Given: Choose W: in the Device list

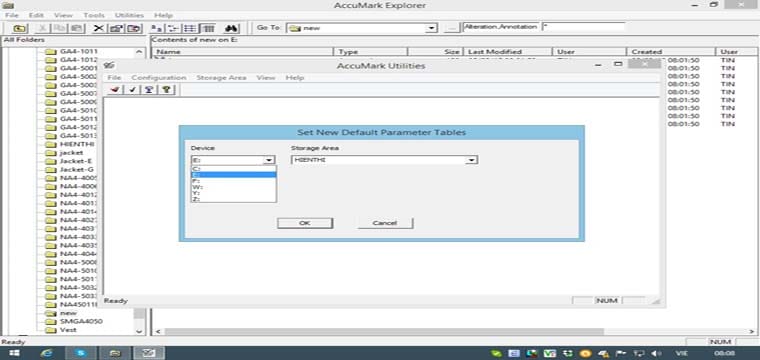Looking at the screenshot, I should [x=234, y=187].
